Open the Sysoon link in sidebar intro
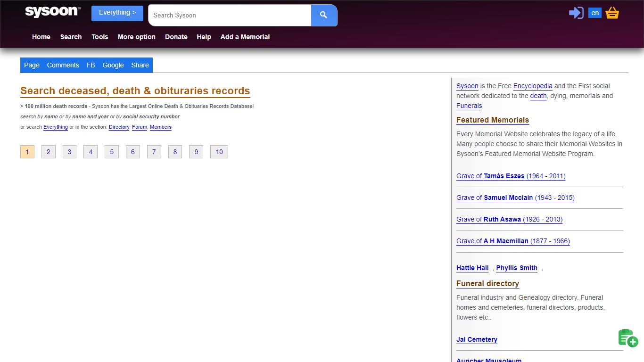The image size is (644, 362). (467, 86)
